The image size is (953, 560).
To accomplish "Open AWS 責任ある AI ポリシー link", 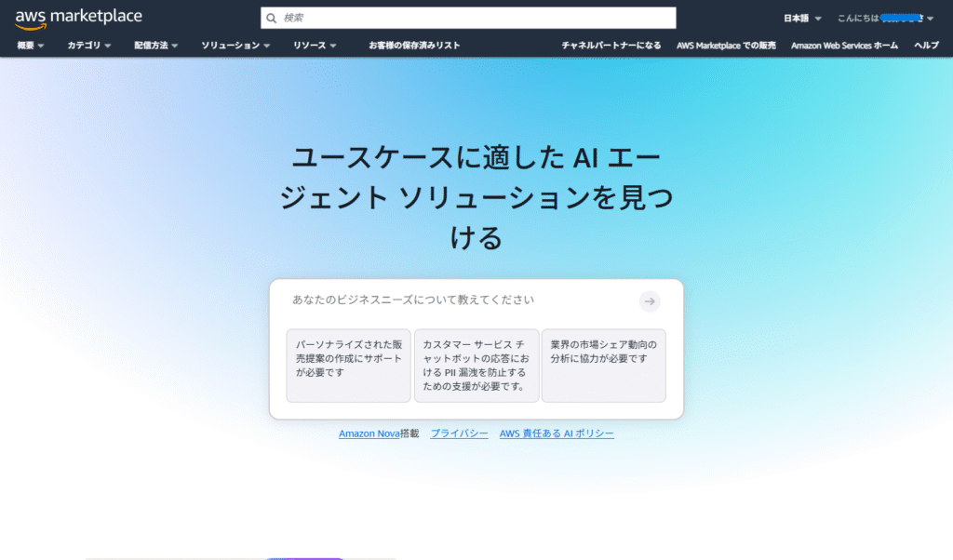I will (557, 433).
